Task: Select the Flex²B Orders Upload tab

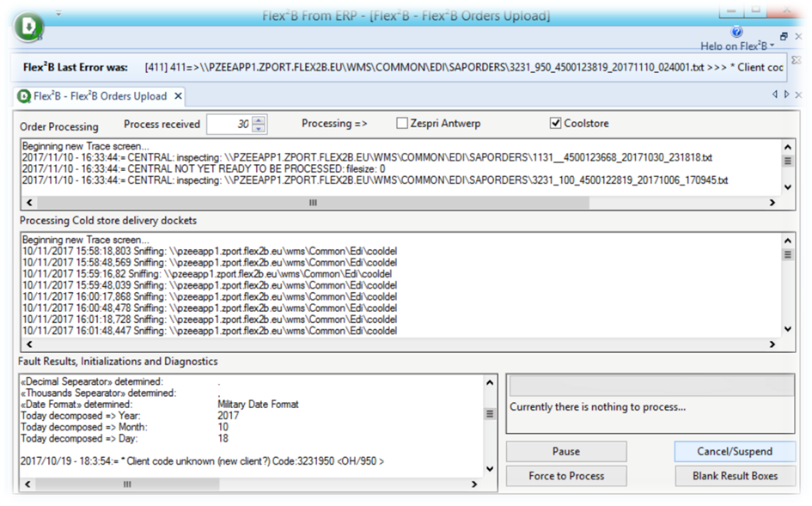Action: [x=100, y=96]
